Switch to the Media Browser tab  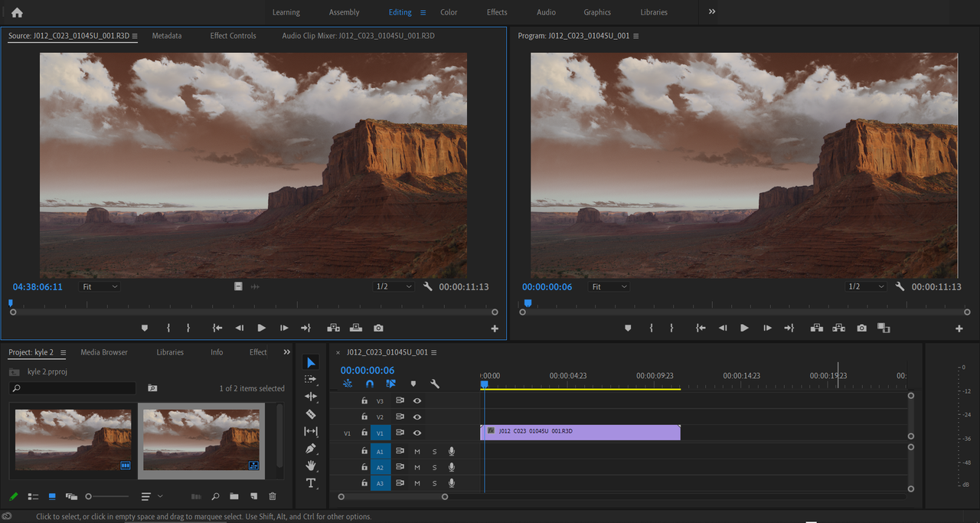[104, 352]
